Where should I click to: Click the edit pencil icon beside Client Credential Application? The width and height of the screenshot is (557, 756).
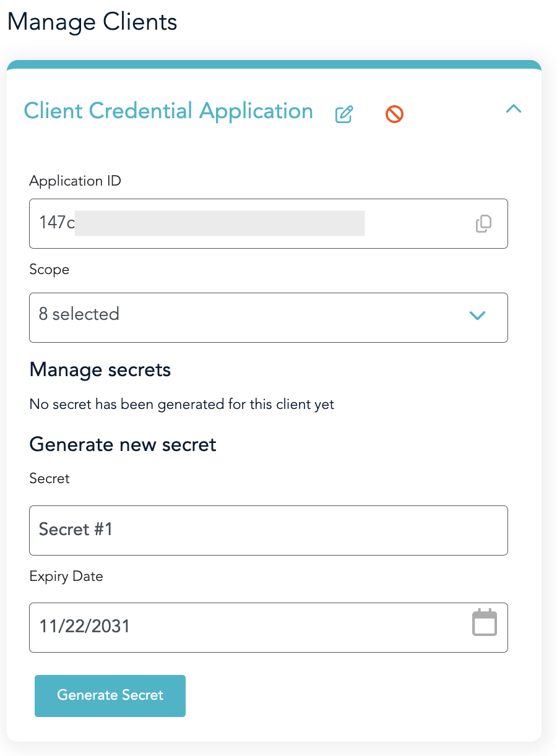coord(345,114)
